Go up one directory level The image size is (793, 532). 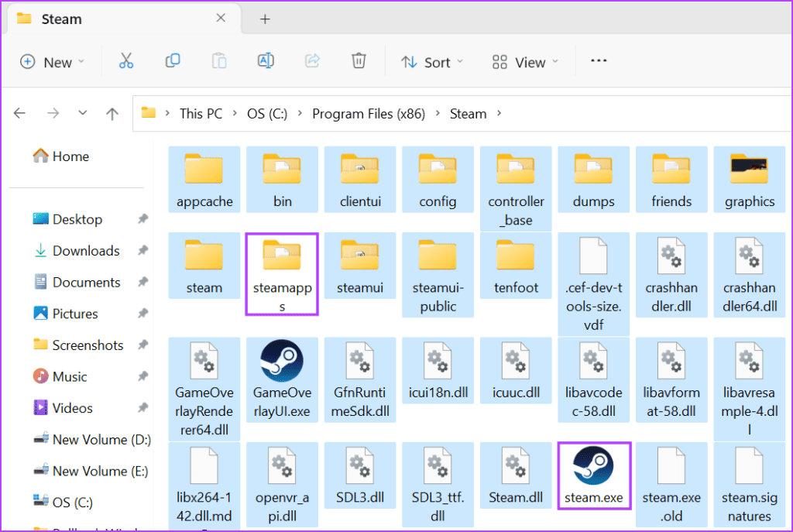tap(112, 113)
